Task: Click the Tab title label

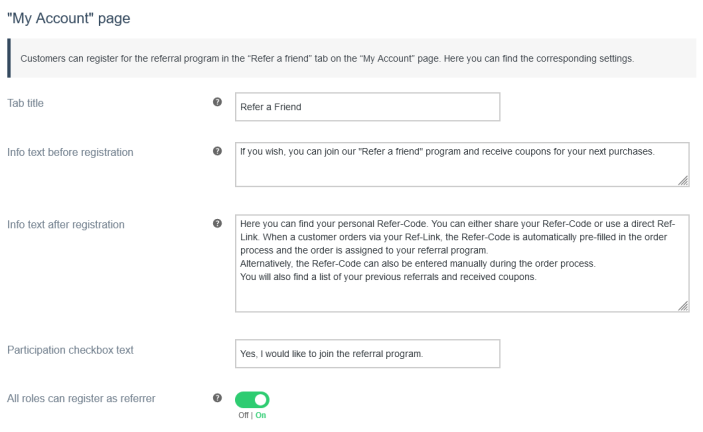Action: click(x=33, y=104)
